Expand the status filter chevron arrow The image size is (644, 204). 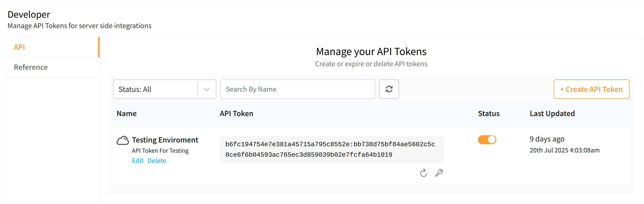(207, 89)
